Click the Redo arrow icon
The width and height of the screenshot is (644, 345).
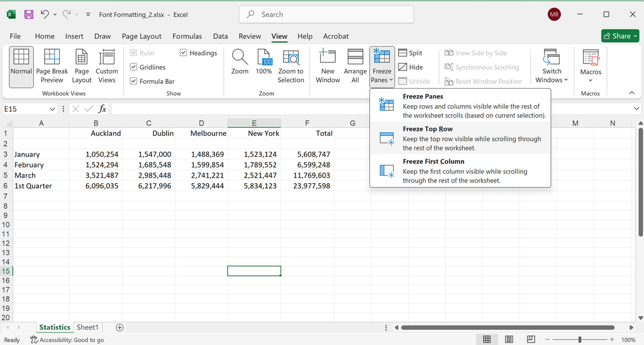pyautogui.click(x=67, y=14)
